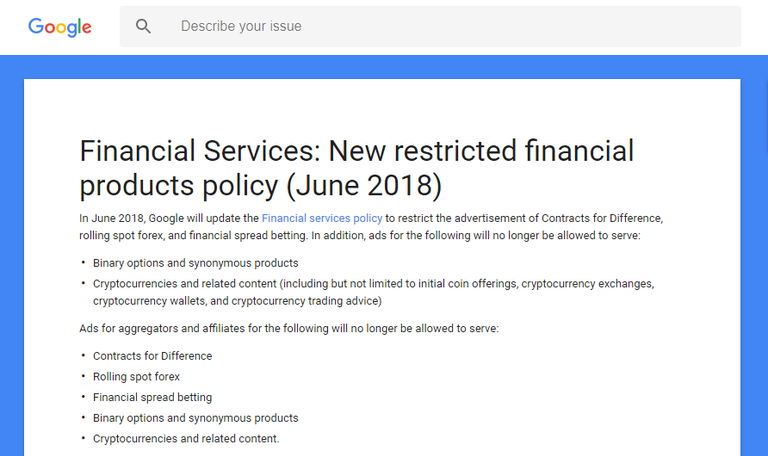The height and width of the screenshot is (456, 768).
Task: Click the 'Rolling spot forex' bullet item
Action: pyautogui.click(x=136, y=377)
